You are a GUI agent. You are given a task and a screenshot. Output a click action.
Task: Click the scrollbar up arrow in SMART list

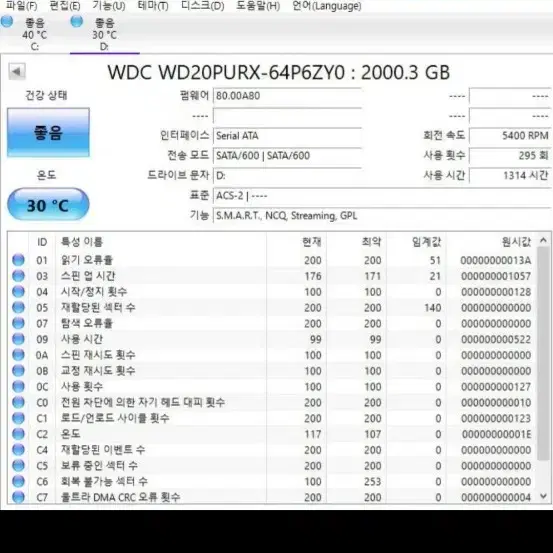pos(543,241)
